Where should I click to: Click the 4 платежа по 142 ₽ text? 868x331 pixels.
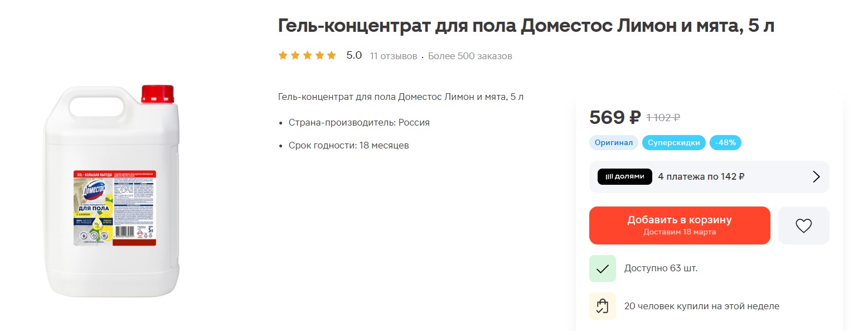point(701,176)
